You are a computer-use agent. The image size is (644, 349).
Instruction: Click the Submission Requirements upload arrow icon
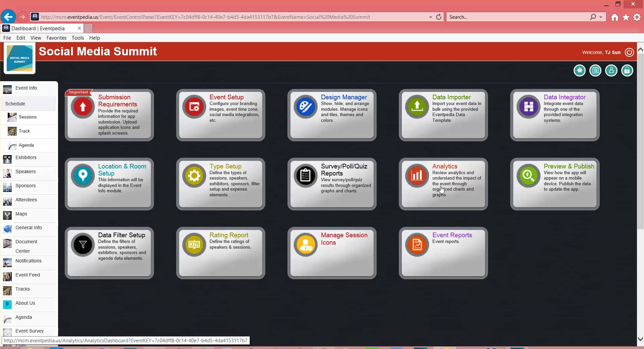click(x=83, y=107)
